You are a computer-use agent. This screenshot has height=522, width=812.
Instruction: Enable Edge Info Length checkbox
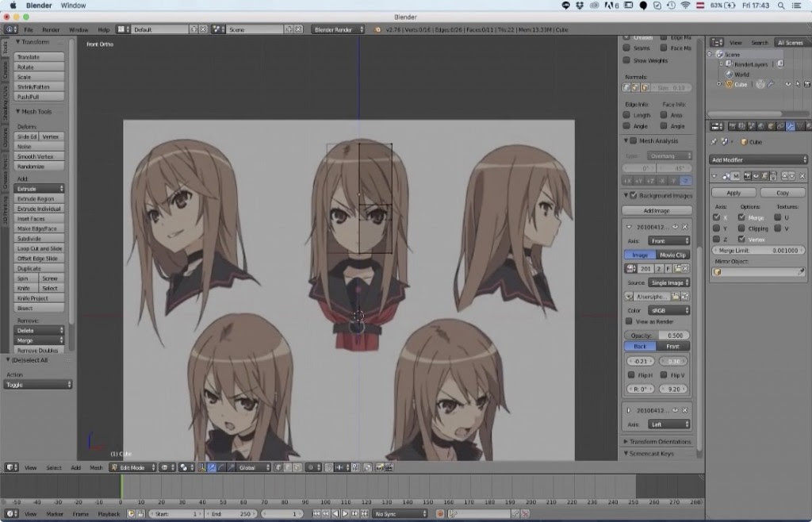[x=626, y=115]
